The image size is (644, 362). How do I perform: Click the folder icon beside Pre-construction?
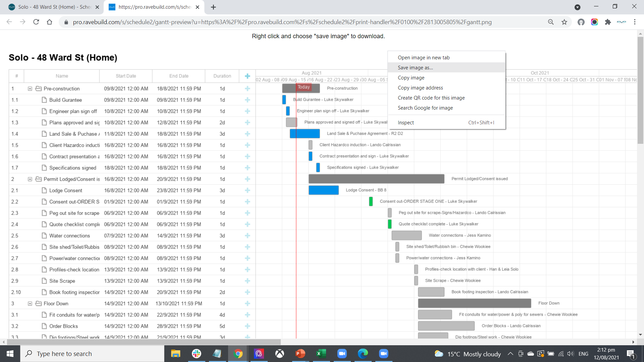(x=38, y=88)
